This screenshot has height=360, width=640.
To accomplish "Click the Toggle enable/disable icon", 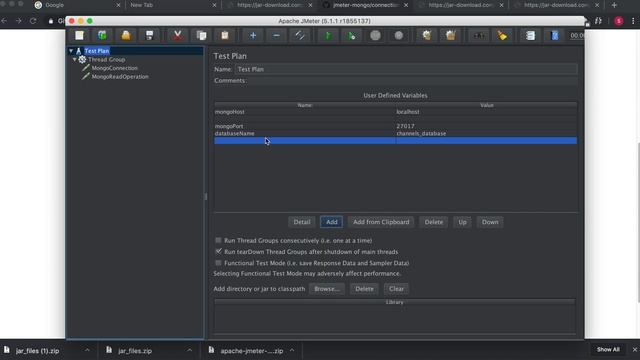I will pyautogui.click(x=300, y=36).
